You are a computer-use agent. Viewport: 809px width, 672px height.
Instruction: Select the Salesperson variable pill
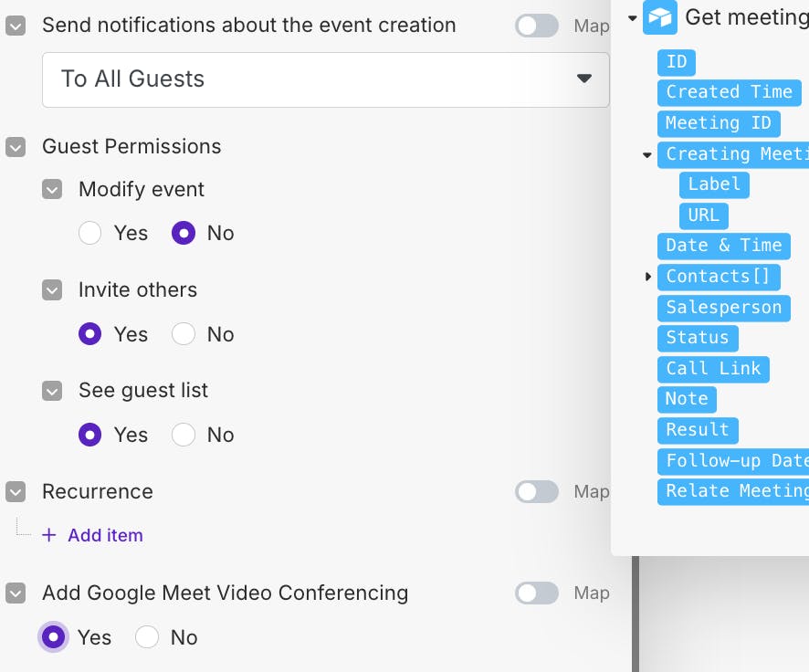(x=723, y=308)
